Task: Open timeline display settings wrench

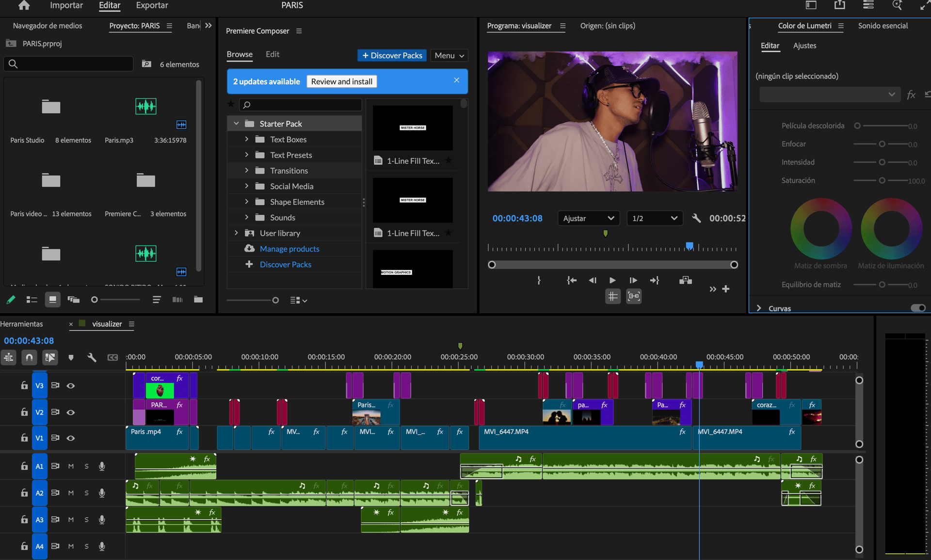Action: point(92,357)
